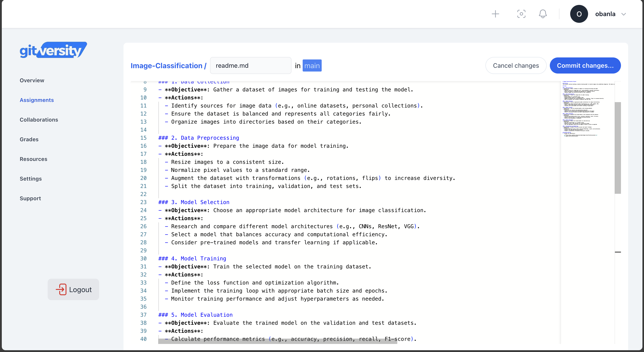
Task: Open Collaborations section
Action: click(39, 120)
